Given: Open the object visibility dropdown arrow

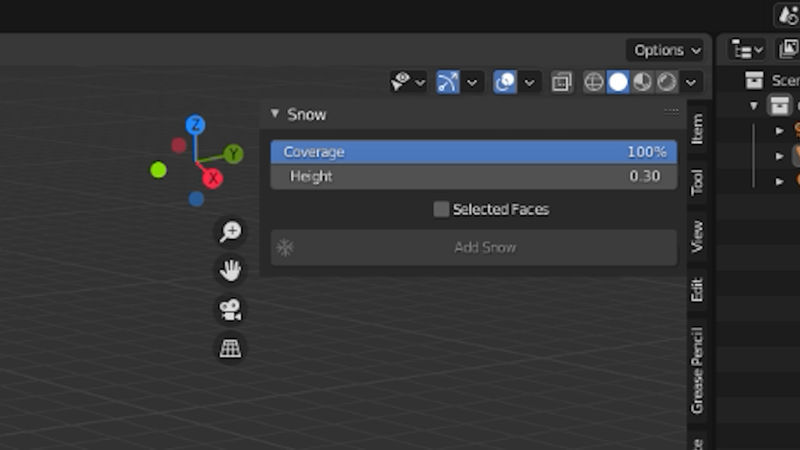Looking at the screenshot, I should (420, 82).
